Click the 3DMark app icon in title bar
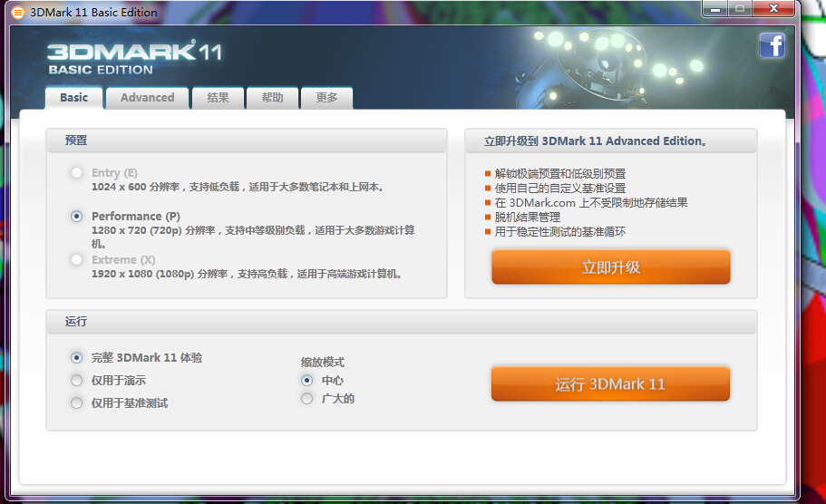 tap(17, 12)
